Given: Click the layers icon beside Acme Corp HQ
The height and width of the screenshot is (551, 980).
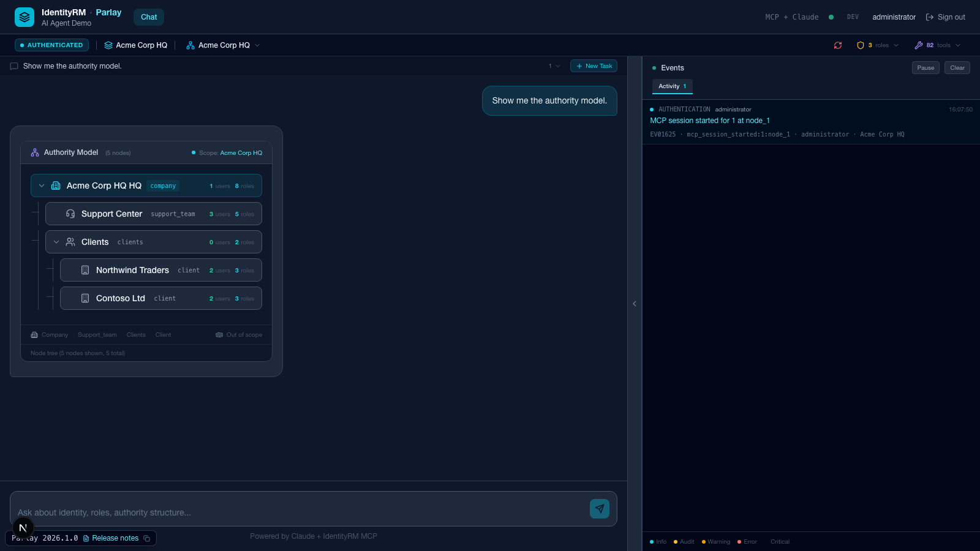Looking at the screenshot, I should pos(108,45).
